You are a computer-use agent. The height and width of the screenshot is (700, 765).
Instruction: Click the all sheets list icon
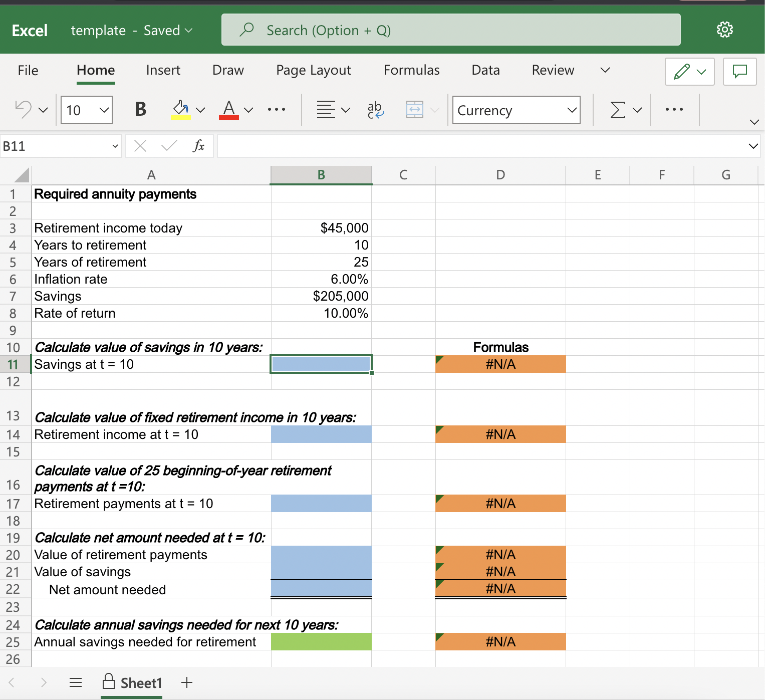pos(76,682)
